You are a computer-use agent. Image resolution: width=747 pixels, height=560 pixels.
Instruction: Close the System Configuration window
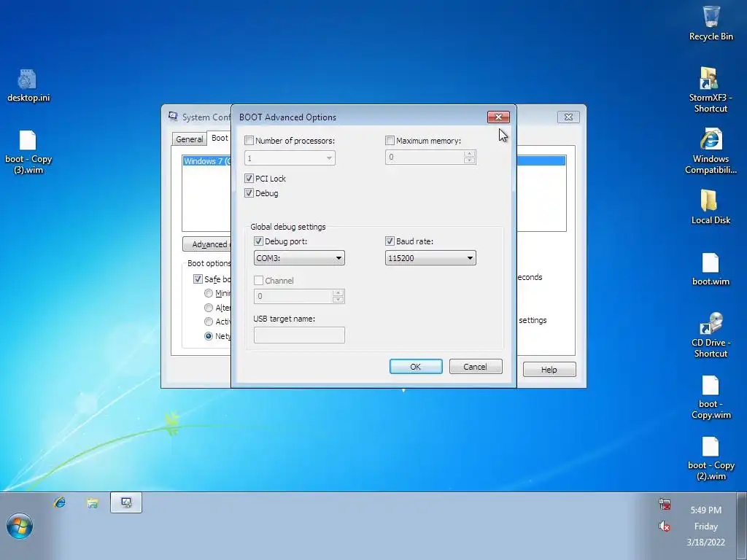tap(568, 117)
